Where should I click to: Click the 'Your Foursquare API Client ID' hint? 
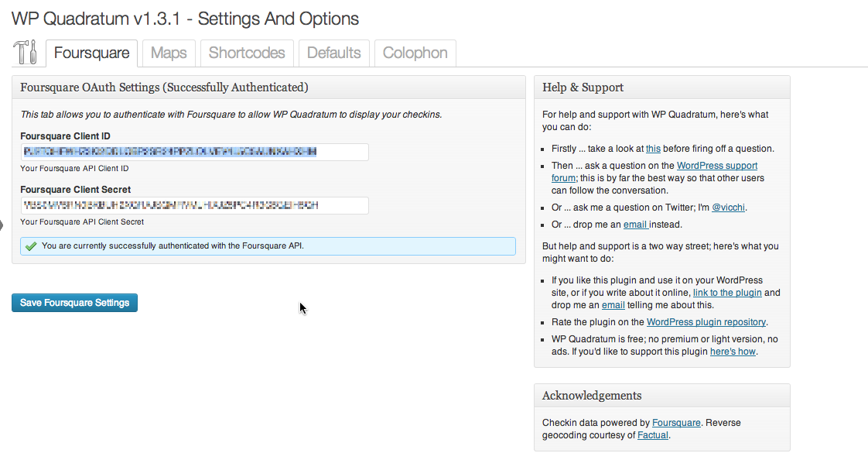pyautogui.click(x=74, y=169)
